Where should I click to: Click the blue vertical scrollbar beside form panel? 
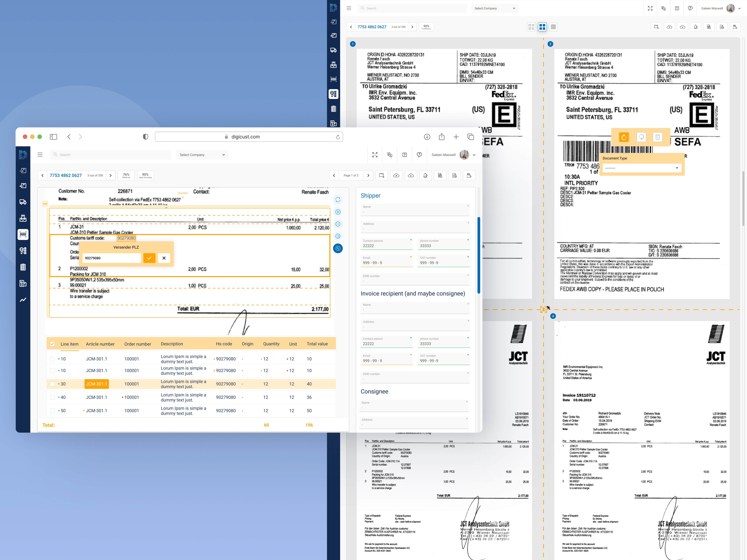click(479, 255)
